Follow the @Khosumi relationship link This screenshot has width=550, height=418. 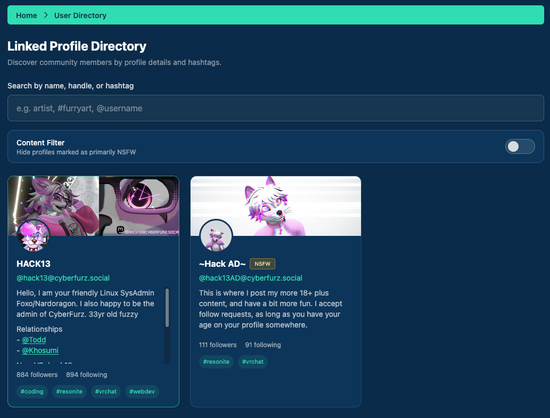pos(40,350)
